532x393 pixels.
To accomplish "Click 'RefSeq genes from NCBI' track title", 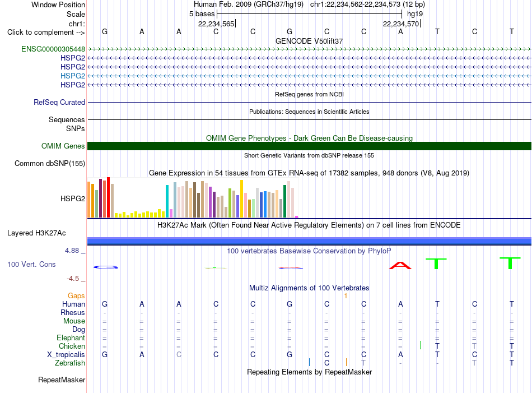I will (309, 94).
